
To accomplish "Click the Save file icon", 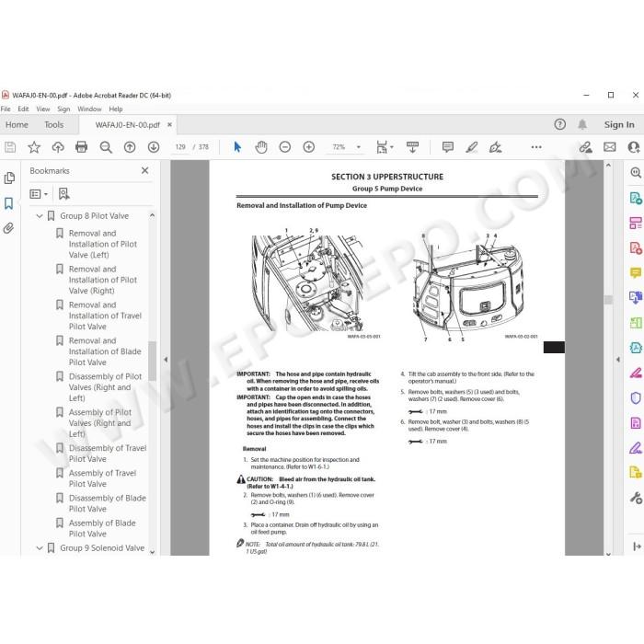I will tap(10, 147).
